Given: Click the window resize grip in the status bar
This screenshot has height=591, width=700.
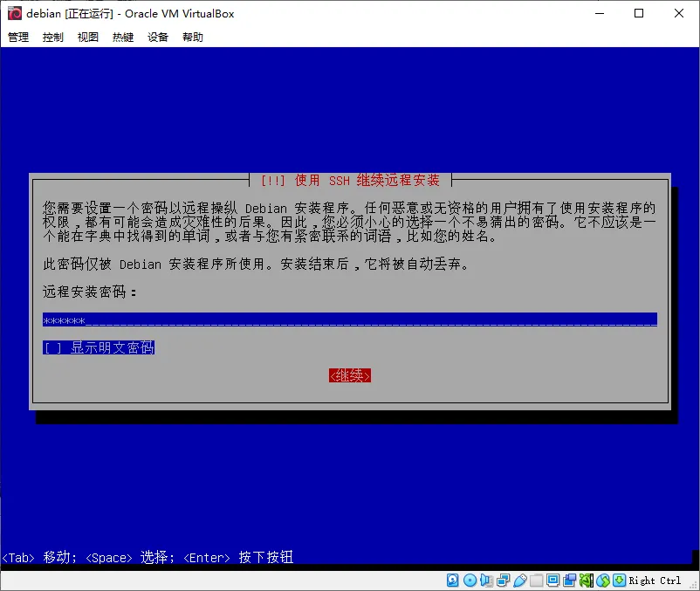Looking at the screenshot, I should 693,584.
